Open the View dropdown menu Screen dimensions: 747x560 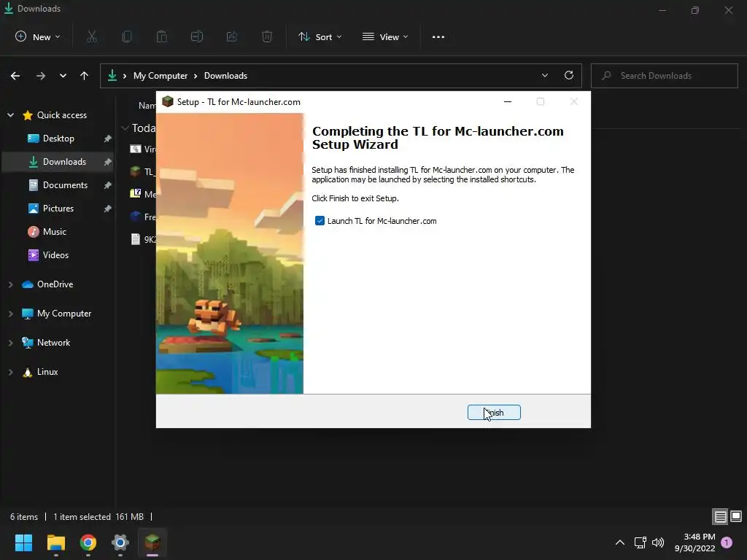click(385, 36)
